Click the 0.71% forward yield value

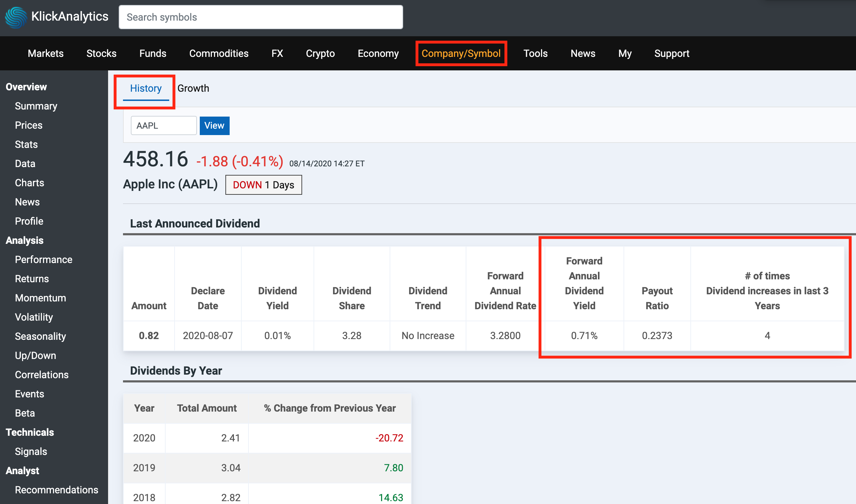pyautogui.click(x=584, y=336)
